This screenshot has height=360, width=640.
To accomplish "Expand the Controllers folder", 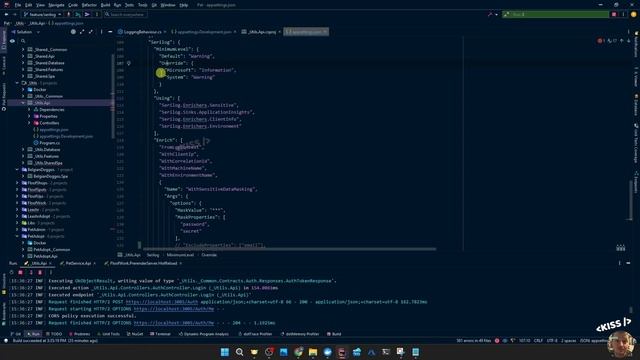I will (29, 123).
